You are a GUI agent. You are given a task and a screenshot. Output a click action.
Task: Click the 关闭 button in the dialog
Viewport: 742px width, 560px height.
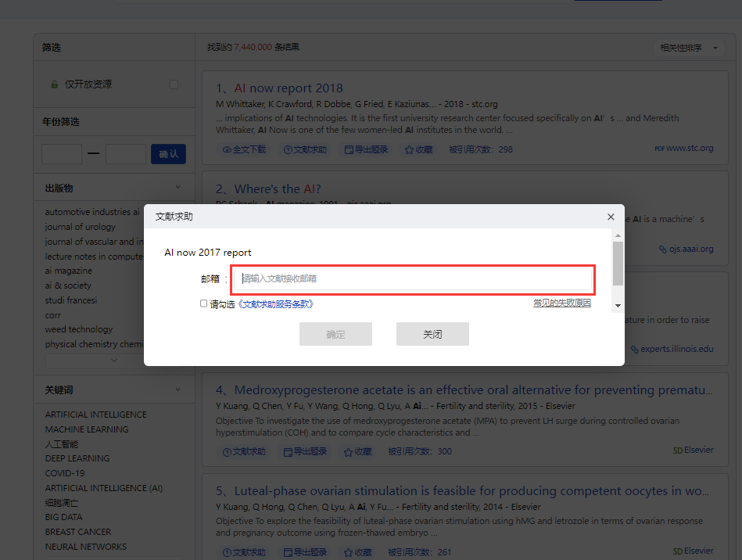pos(432,334)
